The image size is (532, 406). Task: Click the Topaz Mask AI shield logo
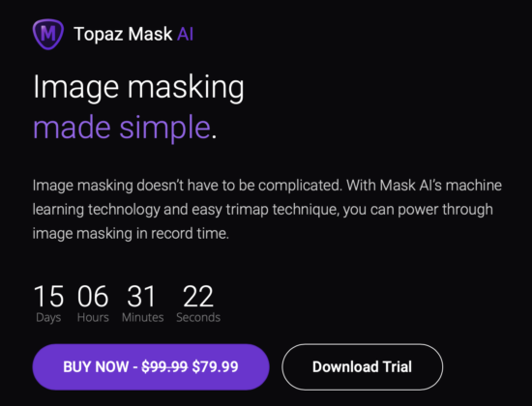click(x=48, y=34)
